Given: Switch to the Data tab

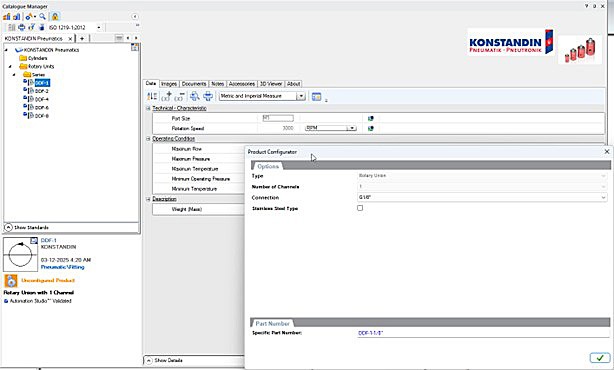Looking at the screenshot, I should click(151, 83).
